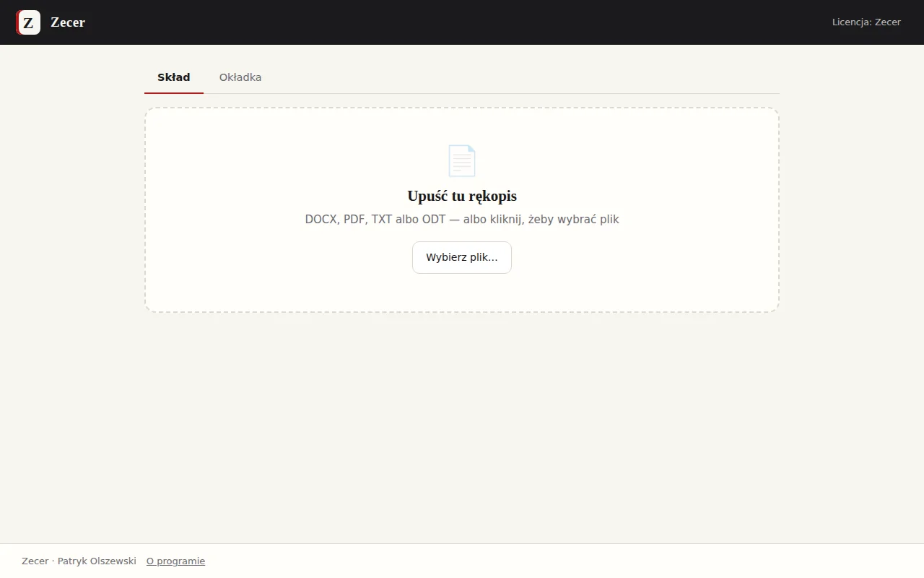Click the Zecer · Patryk Olszewski footer text
This screenshot has height=578, width=924.
(79, 561)
